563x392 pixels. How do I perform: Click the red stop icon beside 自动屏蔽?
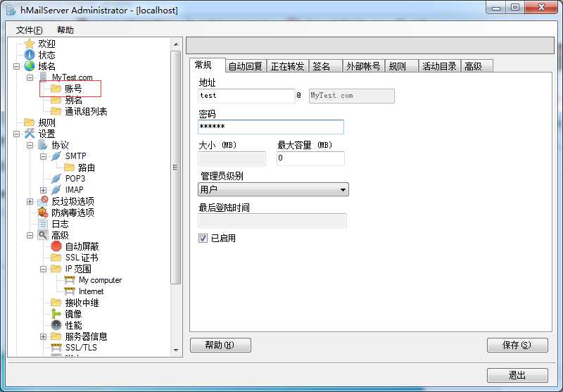[x=56, y=246]
